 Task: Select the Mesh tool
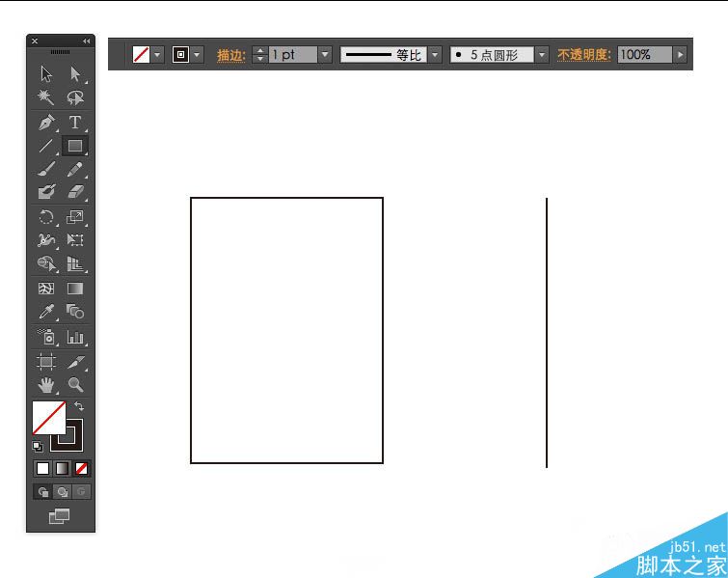(46, 289)
